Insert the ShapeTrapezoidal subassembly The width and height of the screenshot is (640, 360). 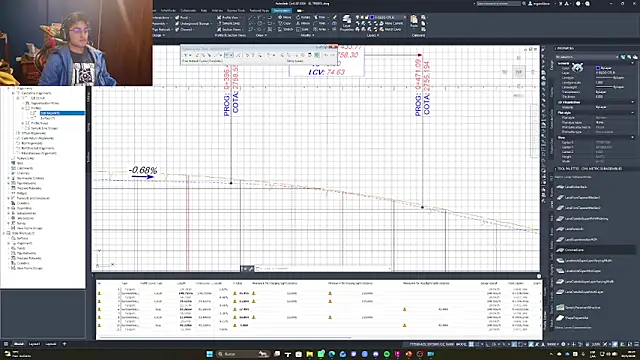(x=573, y=318)
